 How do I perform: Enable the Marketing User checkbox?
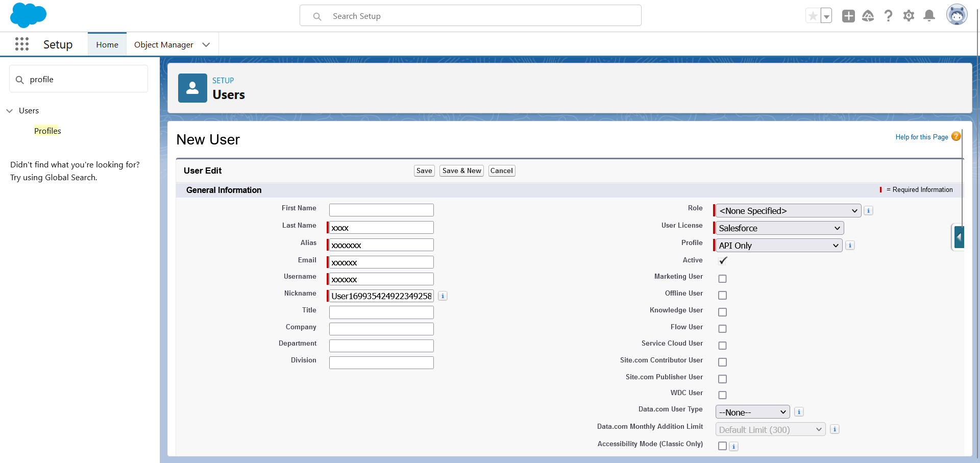click(722, 279)
